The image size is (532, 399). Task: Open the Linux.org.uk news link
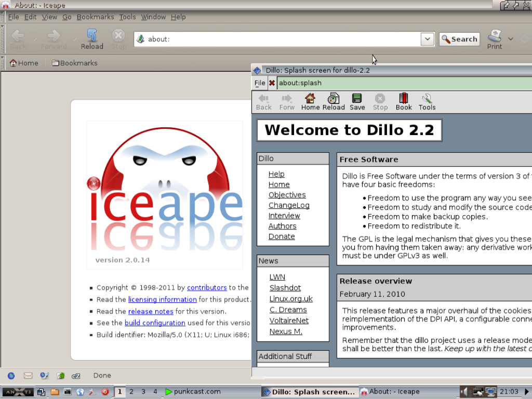tap(291, 299)
